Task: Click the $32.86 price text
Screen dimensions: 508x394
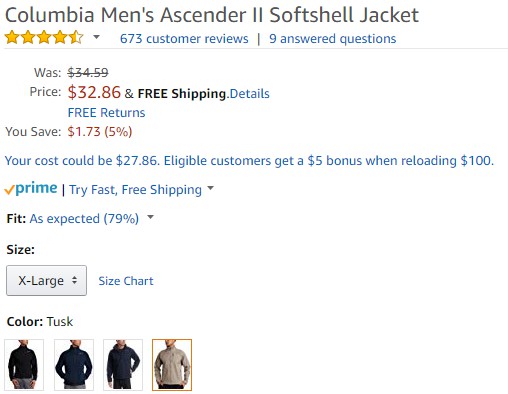Action: [94, 92]
